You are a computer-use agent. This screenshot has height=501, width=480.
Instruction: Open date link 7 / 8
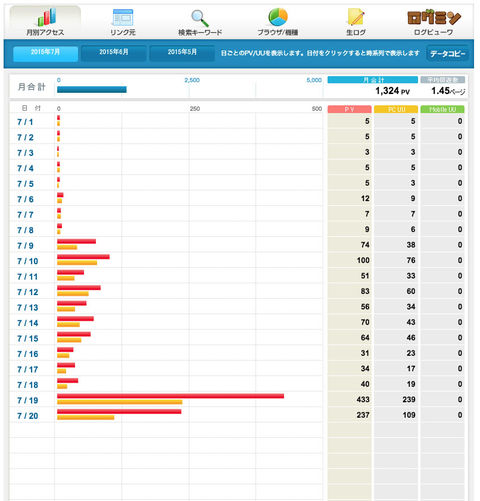pos(25,230)
